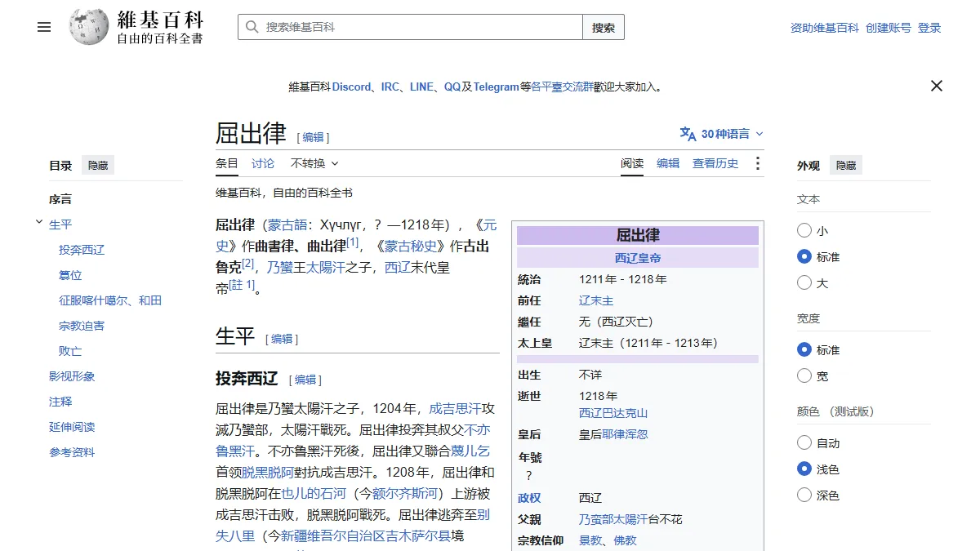Screen dimensions: 980x551
Task: Open 佛教 link in infobox
Action: (626, 540)
